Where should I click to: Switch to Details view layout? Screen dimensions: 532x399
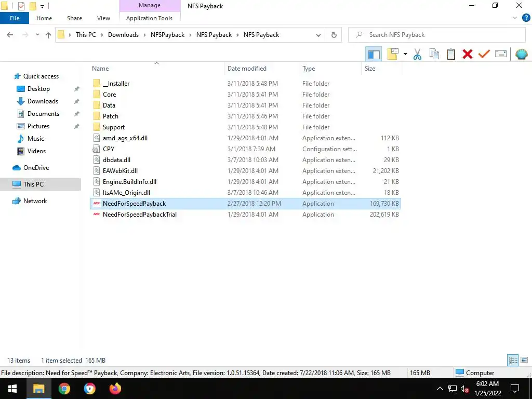coord(513,360)
